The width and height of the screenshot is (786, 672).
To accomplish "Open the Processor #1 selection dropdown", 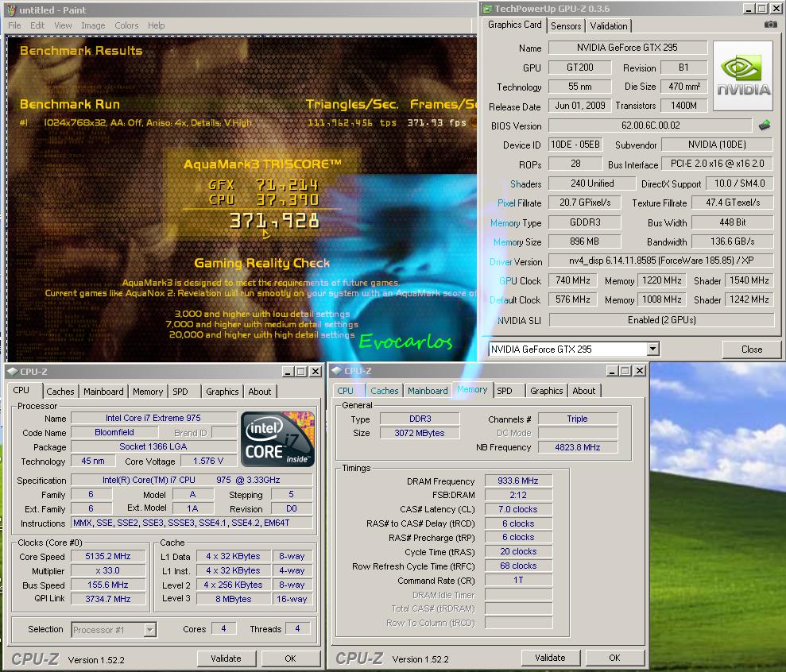I will pyautogui.click(x=149, y=630).
